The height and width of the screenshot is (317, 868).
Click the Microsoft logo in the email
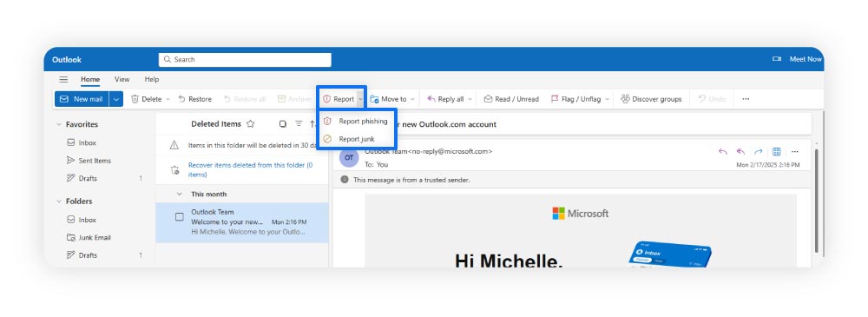click(580, 214)
